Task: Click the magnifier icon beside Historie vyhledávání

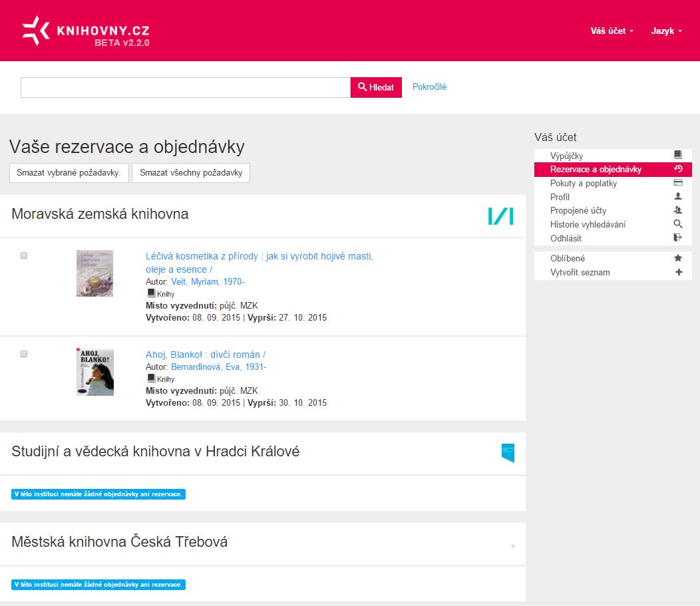Action: 678,224
